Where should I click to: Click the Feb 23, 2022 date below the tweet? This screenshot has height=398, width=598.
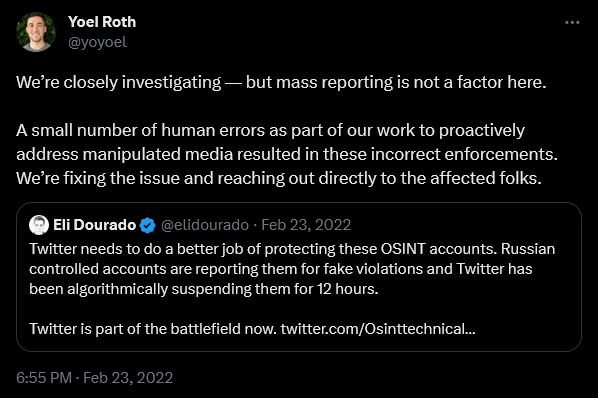pos(128,378)
